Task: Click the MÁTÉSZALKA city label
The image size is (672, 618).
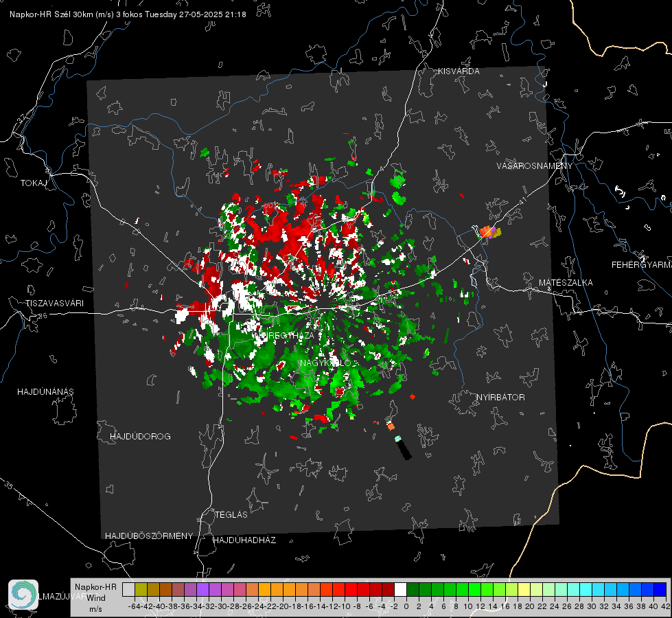Action: tap(566, 283)
